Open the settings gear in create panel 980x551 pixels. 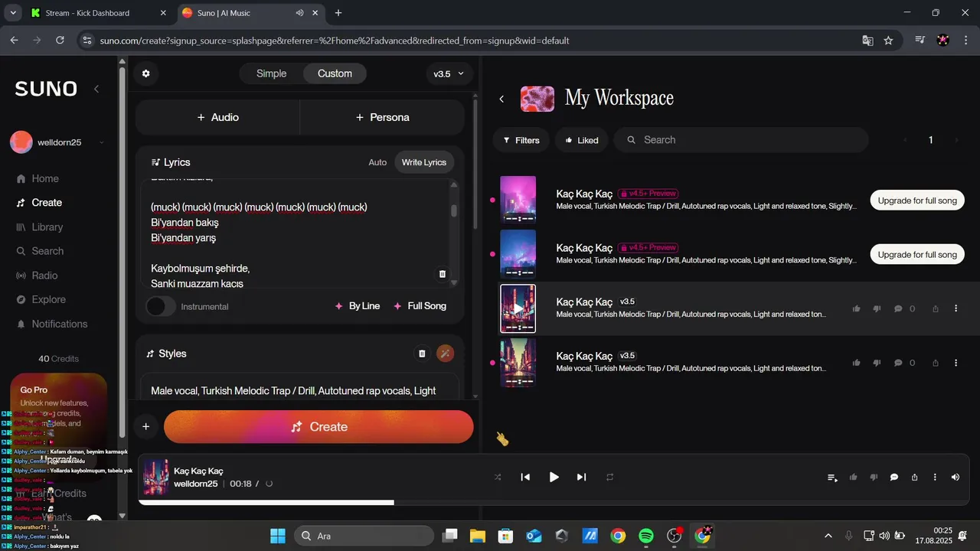click(x=145, y=73)
